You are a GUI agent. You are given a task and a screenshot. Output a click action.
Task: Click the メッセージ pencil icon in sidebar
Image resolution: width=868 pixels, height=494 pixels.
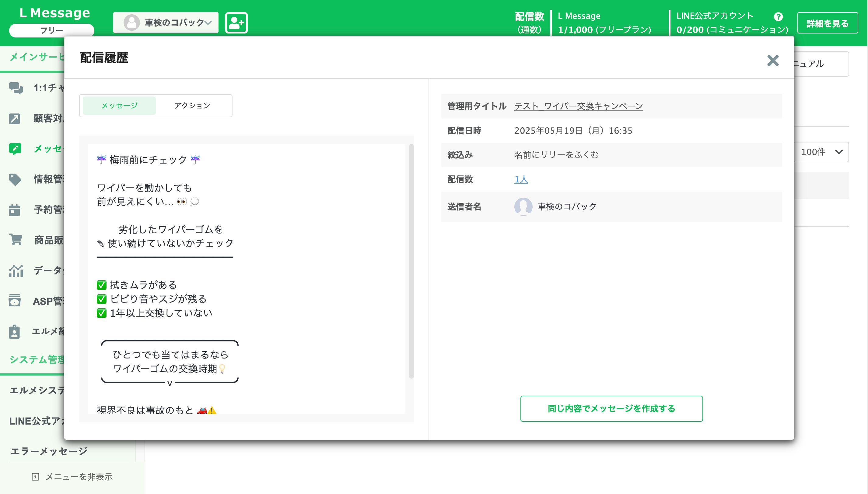15,149
